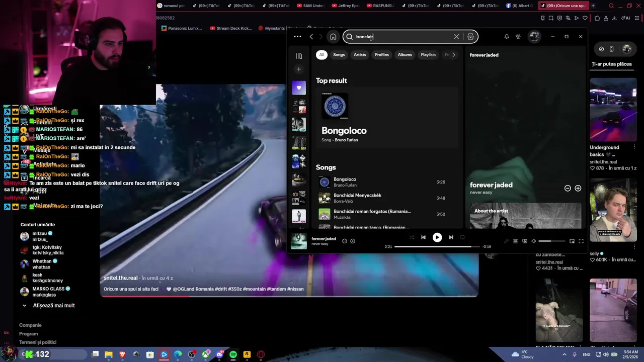The image size is (644, 362).
Task: Open Spotify friend activity icon
Action: 518,36
